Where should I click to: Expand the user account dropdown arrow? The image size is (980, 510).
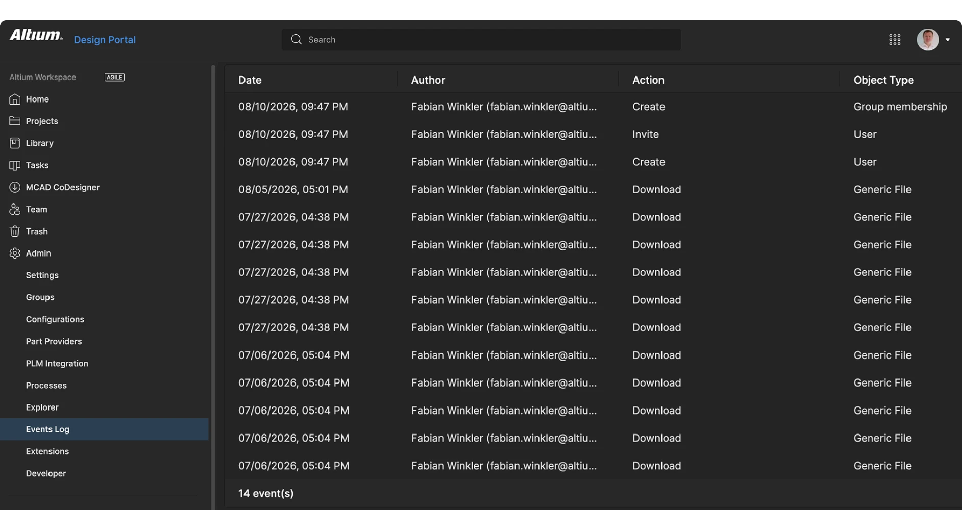(x=948, y=40)
